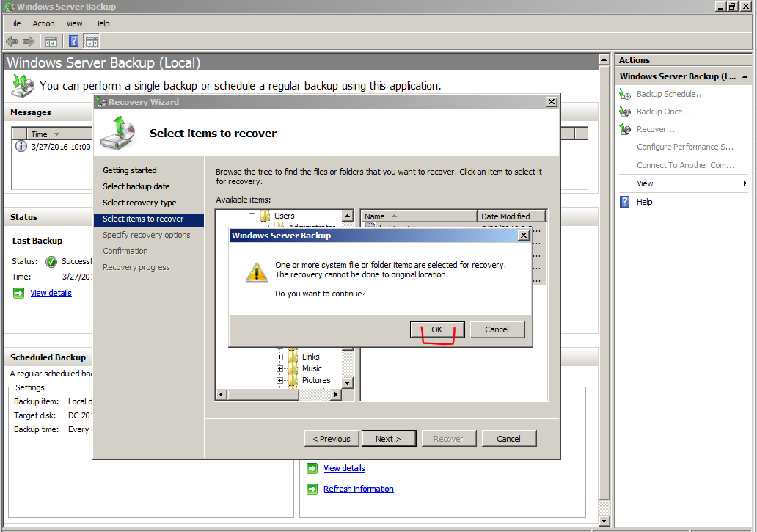This screenshot has height=532, width=757.
Task: Click the Links tree item label
Action: coord(311,357)
